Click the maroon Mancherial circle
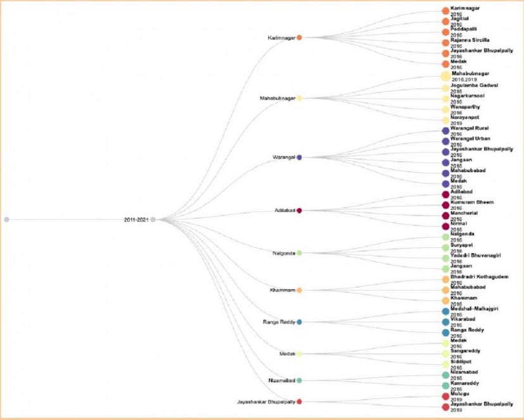This screenshot has width=524, height=420. point(446,216)
